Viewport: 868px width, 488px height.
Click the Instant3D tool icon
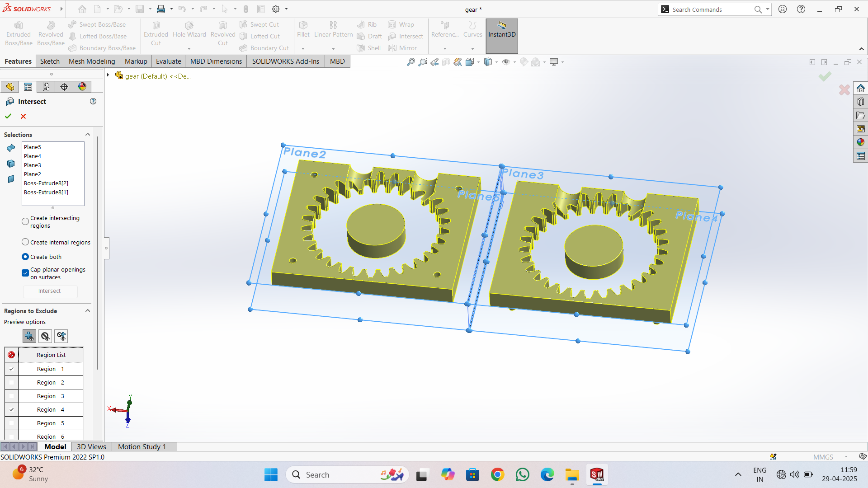502,26
